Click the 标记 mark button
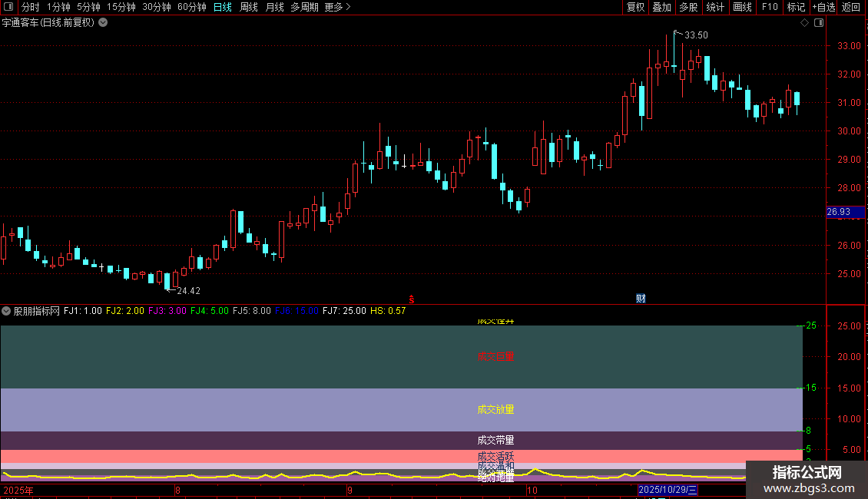868x499 pixels. 796,7
